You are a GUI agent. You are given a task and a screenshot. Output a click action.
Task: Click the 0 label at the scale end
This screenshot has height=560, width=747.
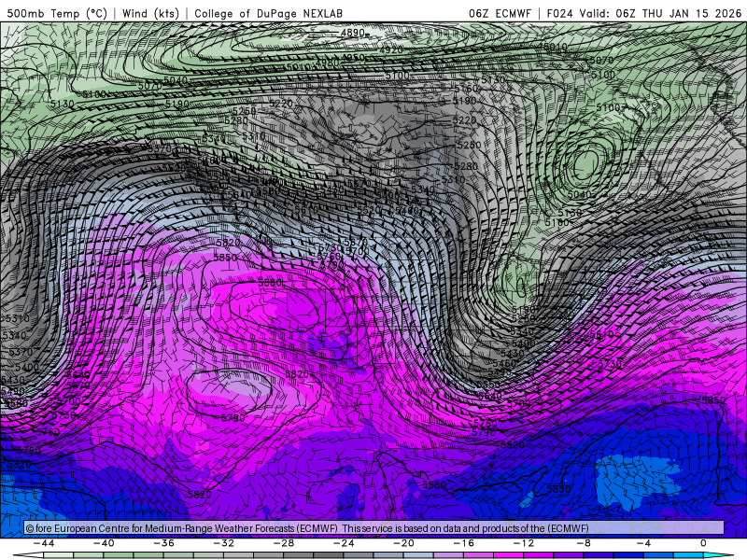tap(704, 543)
